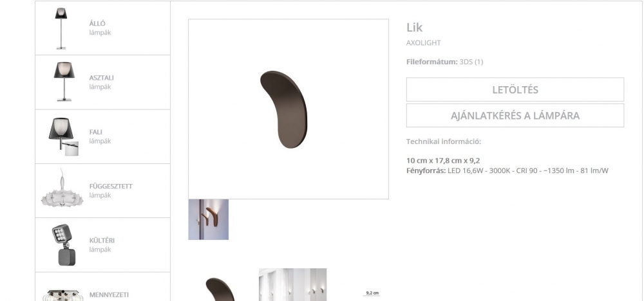Select the small wall-mounted lamp thumbnail
The image size is (644, 301).
coord(209,219)
